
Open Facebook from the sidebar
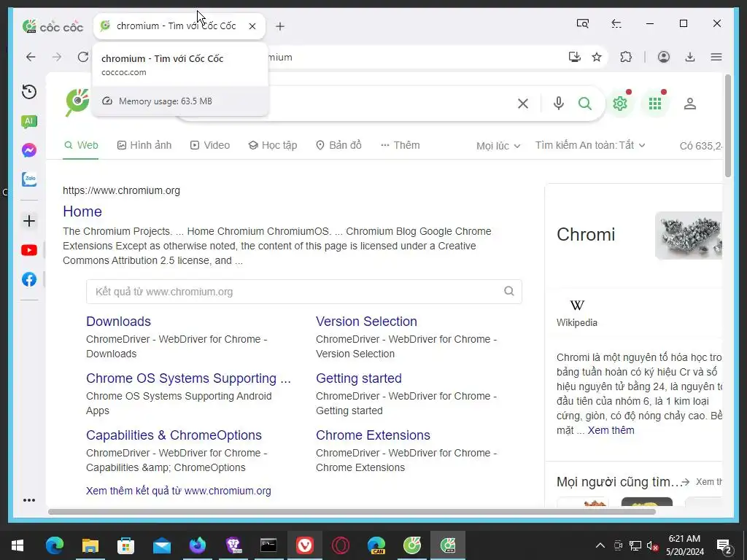(x=29, y=279)
